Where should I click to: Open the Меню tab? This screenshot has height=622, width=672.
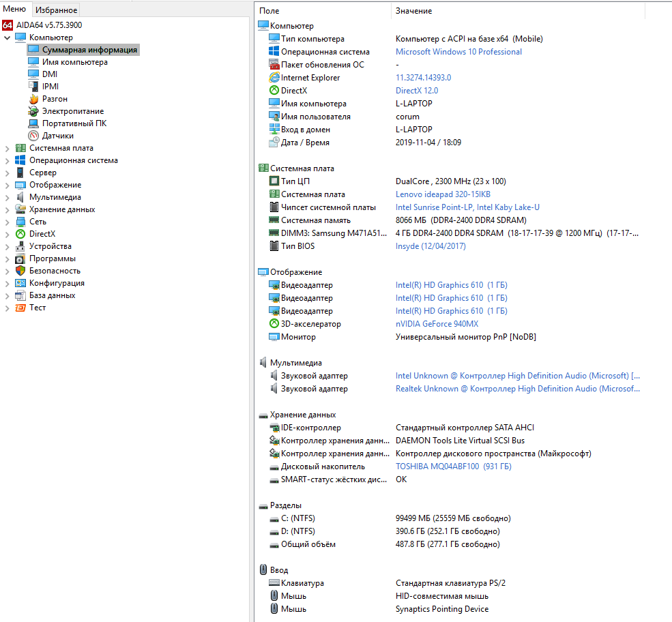pos(14,9)
